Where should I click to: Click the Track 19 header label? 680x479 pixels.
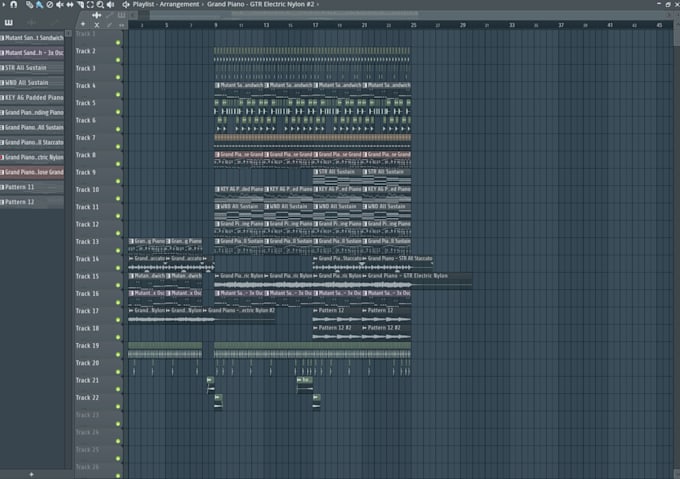pos(87,346)
